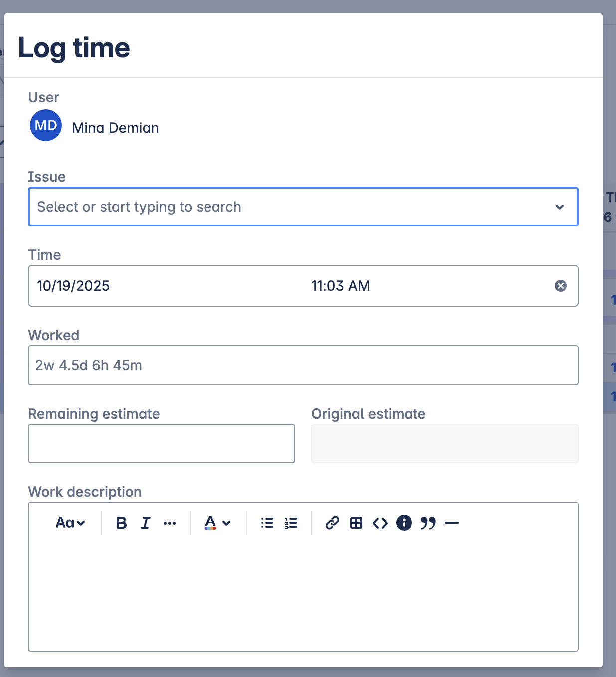Image resolution: width=616 pixels, height=677 pixels.
Task: Expand the Issue selection dropdown
Action: [560, 207]
